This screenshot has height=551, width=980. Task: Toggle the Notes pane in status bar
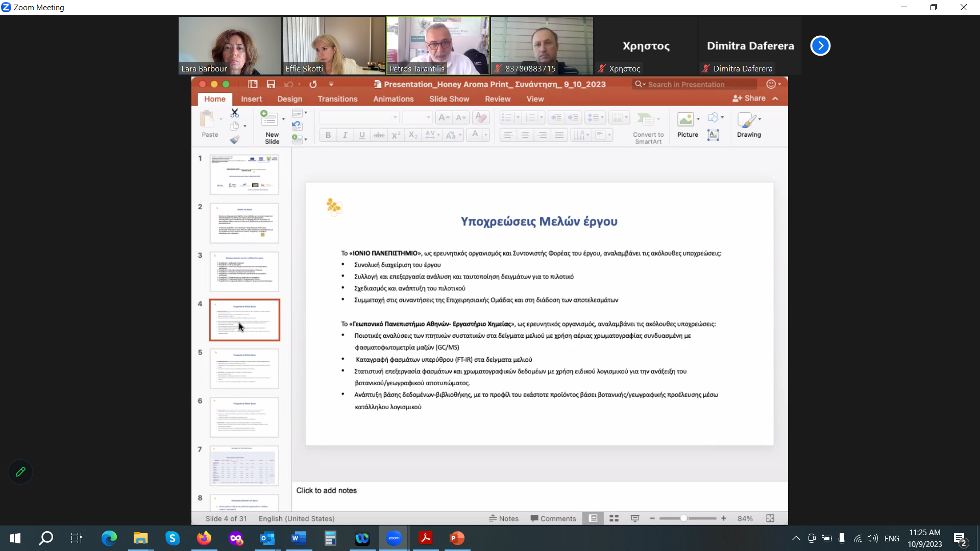(504, 518)
